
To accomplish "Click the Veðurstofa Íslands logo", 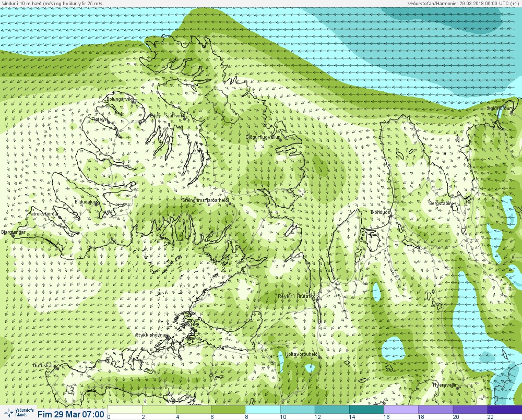I will 19,413.
